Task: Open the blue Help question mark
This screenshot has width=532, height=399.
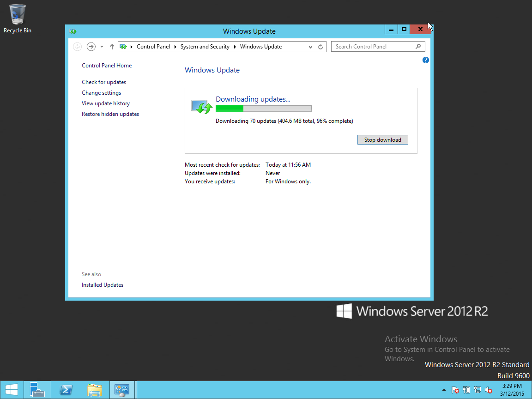Action: tap(425, 60)
